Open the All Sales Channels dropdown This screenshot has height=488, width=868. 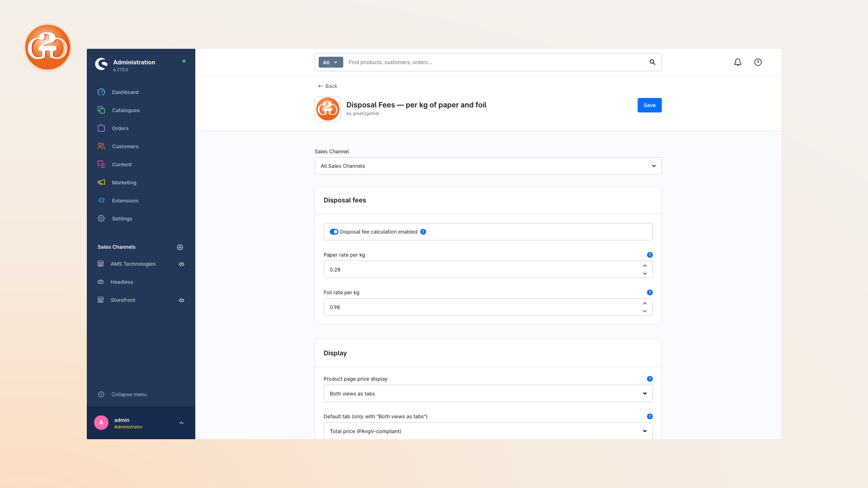point(488,166)
